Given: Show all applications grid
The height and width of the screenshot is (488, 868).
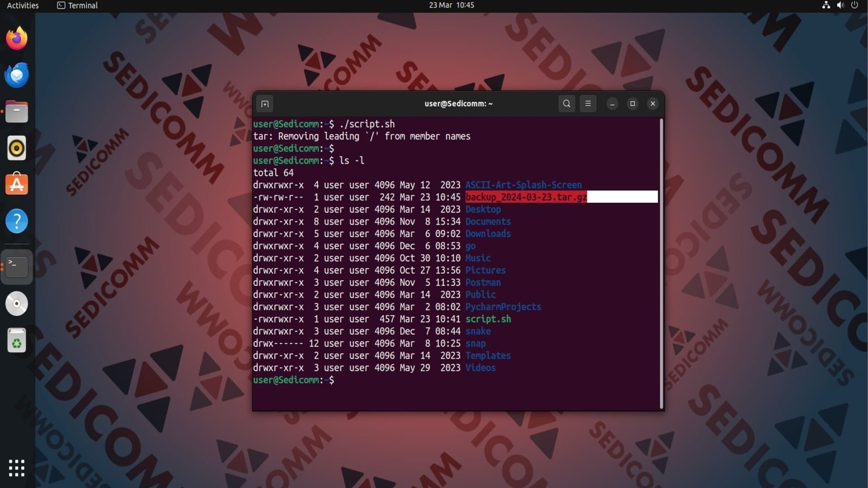Looking at the screenshot, I should click(17, 468).
